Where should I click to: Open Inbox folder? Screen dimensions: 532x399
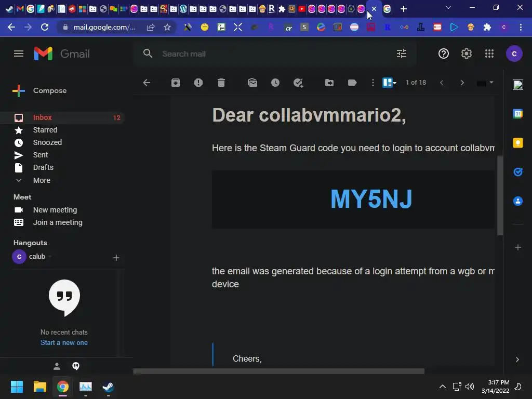62,117
